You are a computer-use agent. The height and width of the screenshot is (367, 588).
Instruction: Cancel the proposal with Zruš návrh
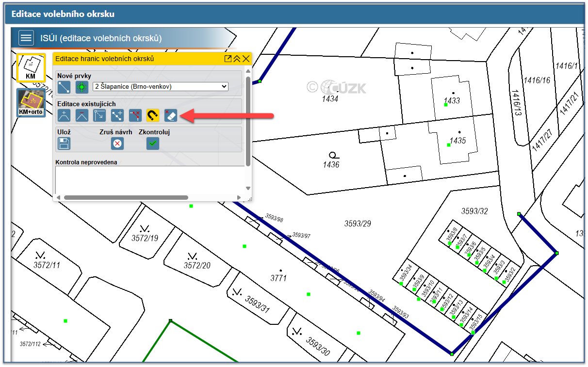point(117,144)
